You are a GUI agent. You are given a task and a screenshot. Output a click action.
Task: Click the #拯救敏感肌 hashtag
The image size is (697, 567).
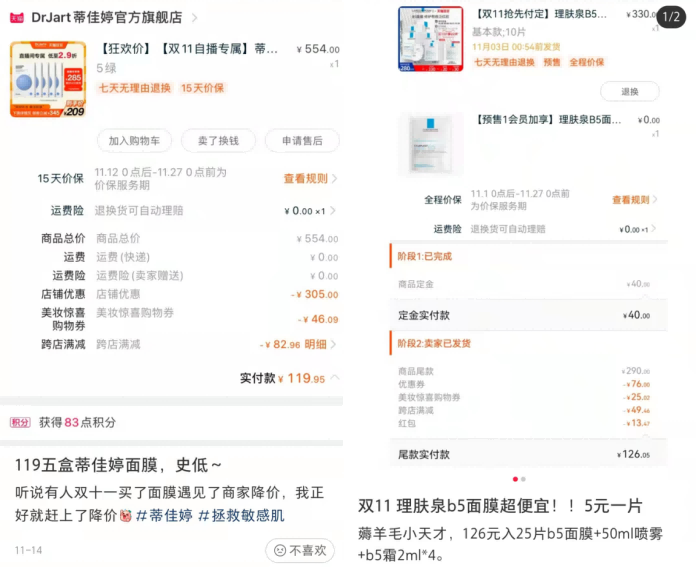tap(241, 515)
